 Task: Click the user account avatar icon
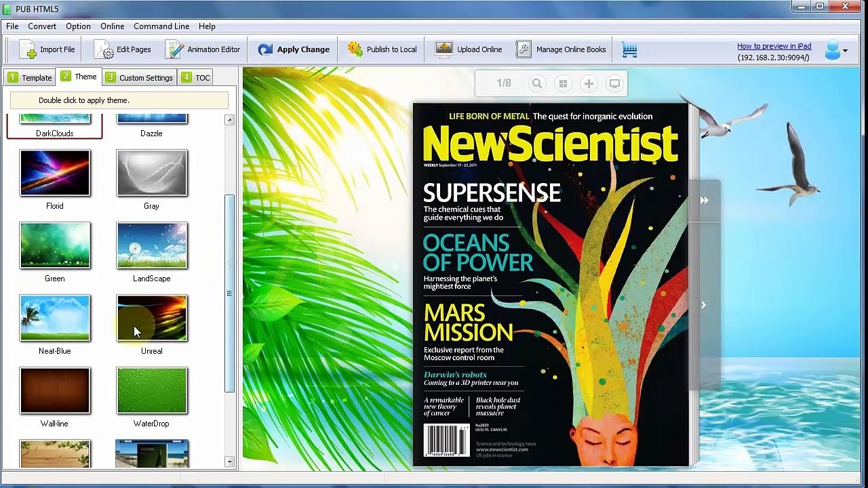tap(832, 50)
